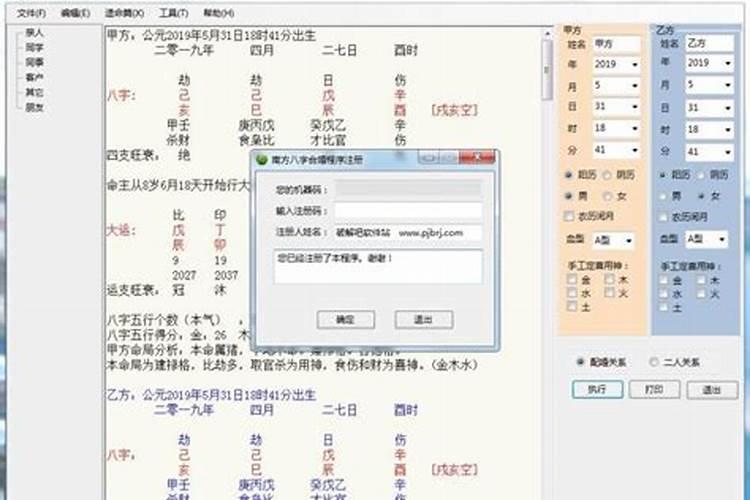This screenshot has height=500, width=750.
Task: Click the result pane scroll-up arrow
Action: point(547,33)
